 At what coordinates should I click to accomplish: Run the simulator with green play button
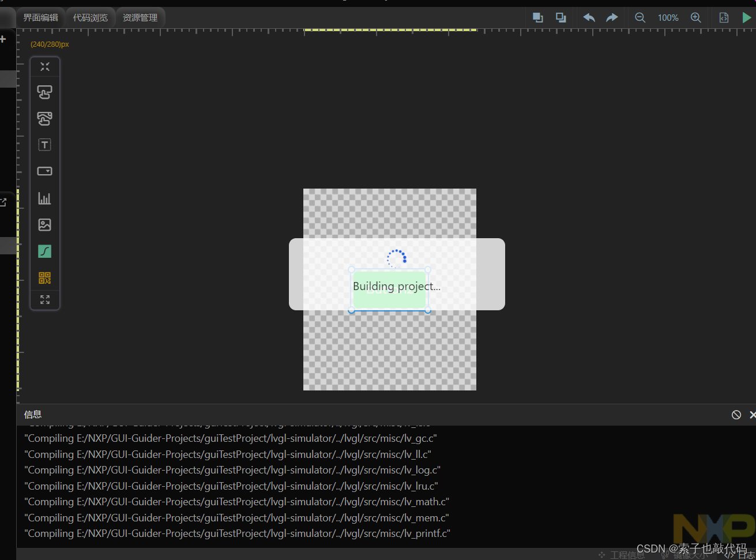point(747,18)
